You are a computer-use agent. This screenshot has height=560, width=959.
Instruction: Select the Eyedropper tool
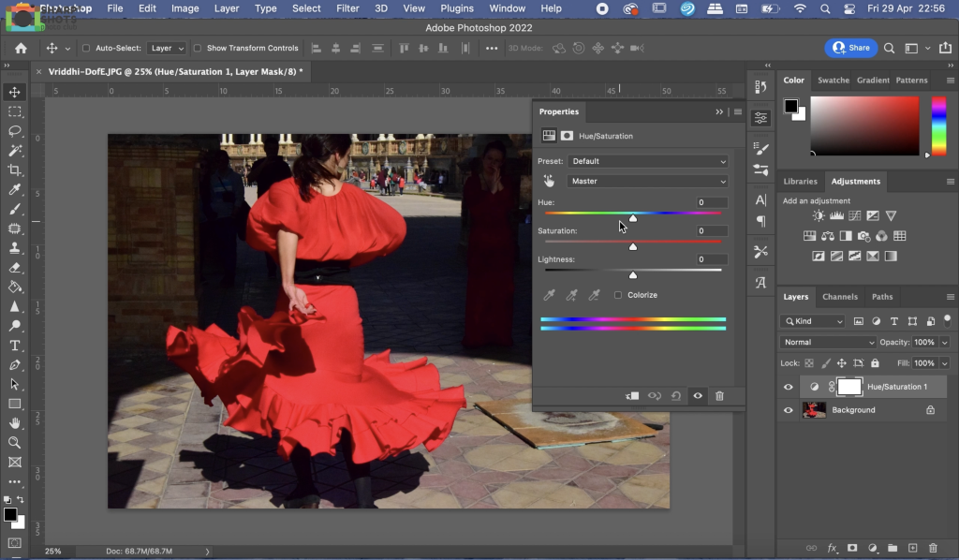[15, 190]
